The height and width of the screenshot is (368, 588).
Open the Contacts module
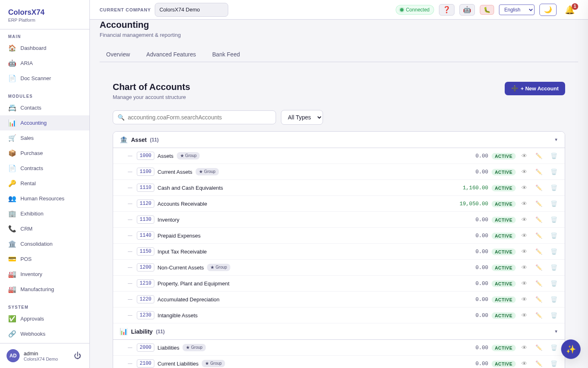pos(45,108)
